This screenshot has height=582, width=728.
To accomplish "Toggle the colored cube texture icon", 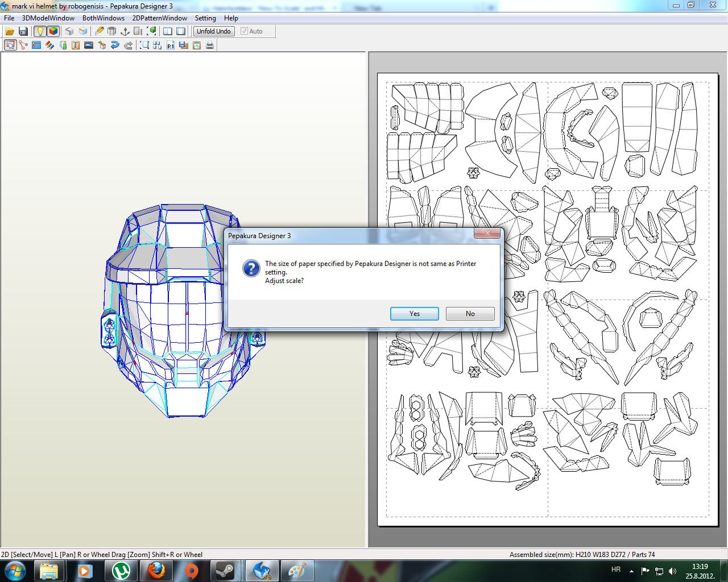I will coord(53,31).
